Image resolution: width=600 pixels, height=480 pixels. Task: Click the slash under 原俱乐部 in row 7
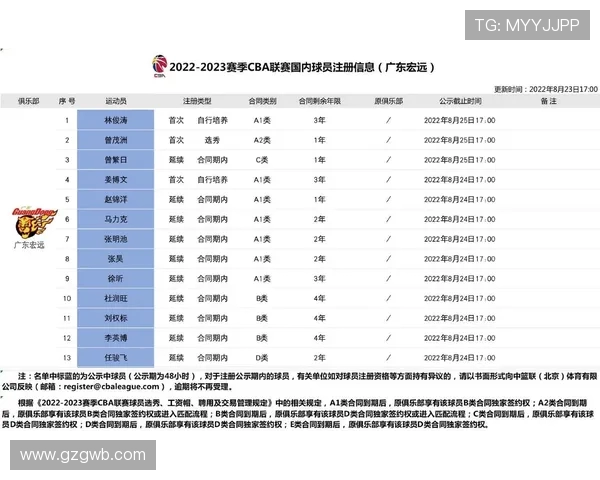pos(388,239)
